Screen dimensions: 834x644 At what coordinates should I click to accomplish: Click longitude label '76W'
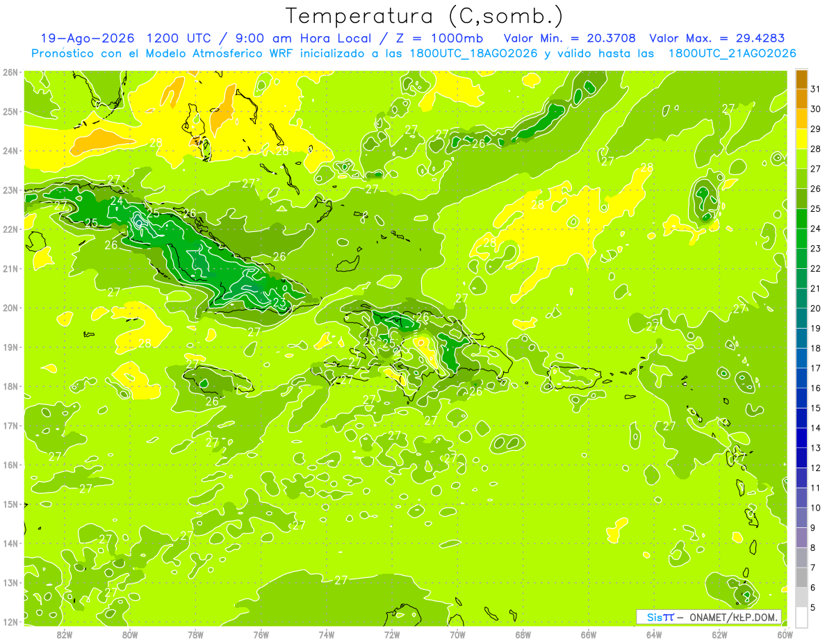tap(261, 634)
